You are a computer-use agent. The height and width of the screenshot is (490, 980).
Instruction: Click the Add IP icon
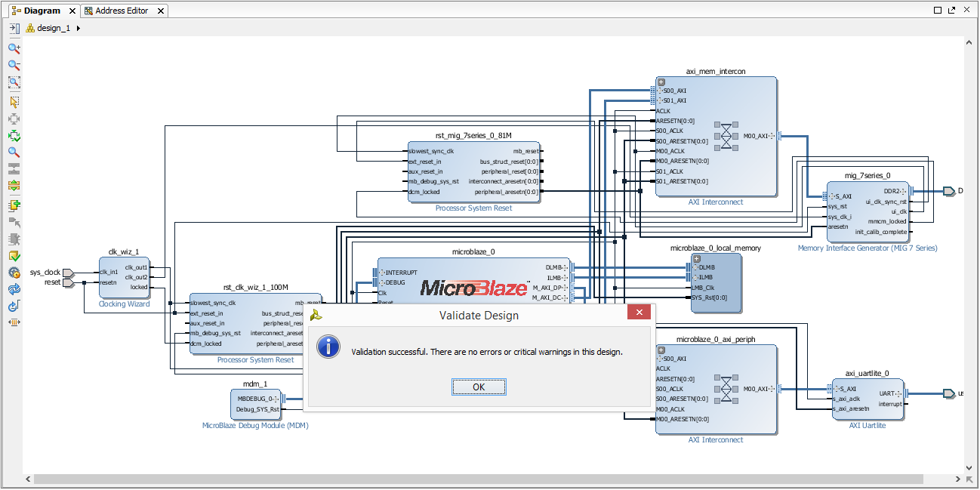pyautogui.click(x=14, y=205)
